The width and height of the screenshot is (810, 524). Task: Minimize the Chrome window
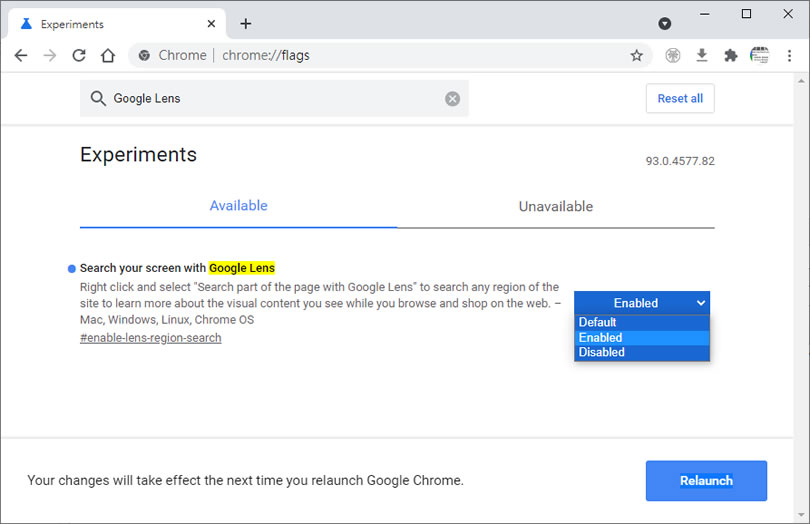point(705,14)
